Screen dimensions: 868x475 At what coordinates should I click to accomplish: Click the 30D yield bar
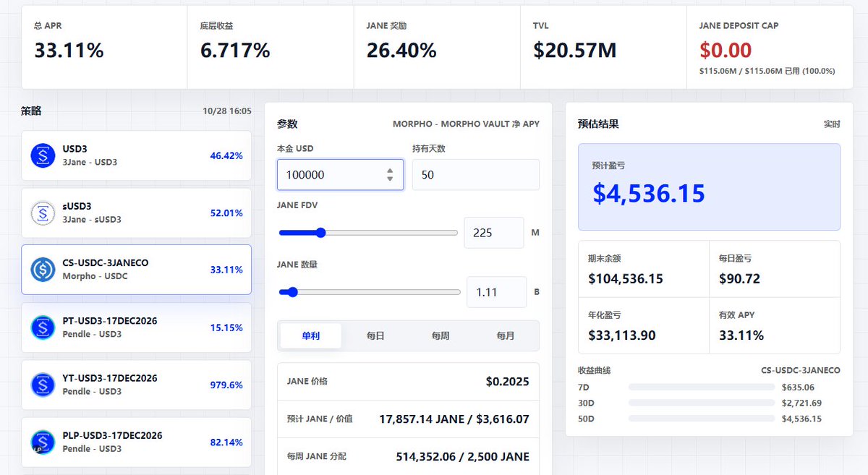pos(702,403)
